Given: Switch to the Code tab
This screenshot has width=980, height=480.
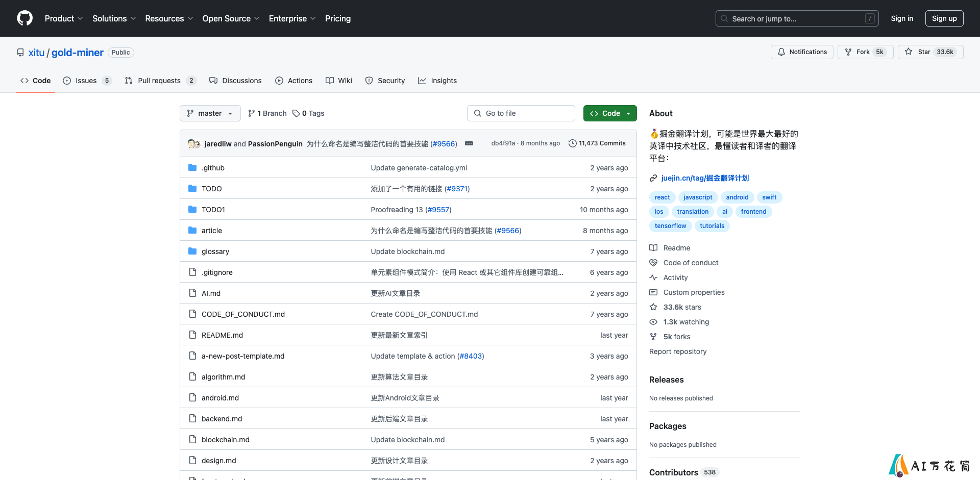Looking at the screenshot, I should pyautogui.click(x=36, y=81).
